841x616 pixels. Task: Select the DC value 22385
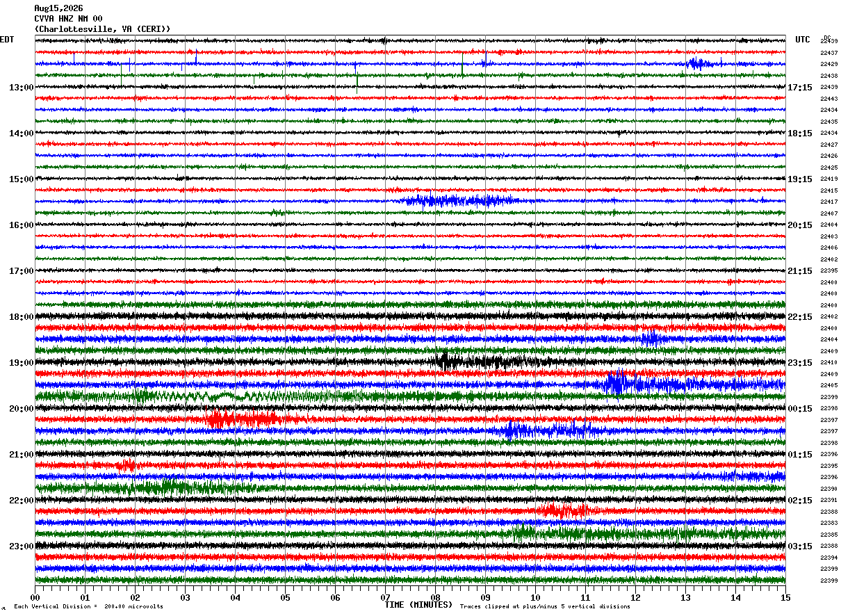(x=828, y=535)
